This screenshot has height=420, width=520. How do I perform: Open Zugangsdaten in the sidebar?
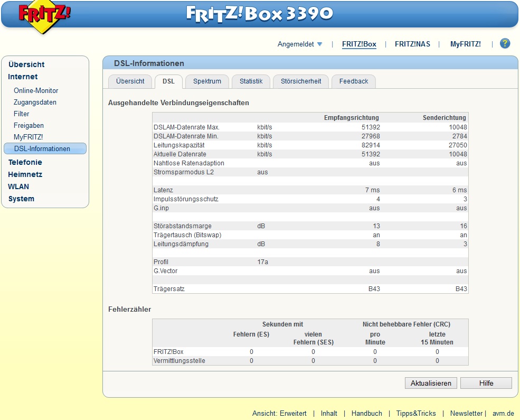pyautogui.click(x=35, y=102)
